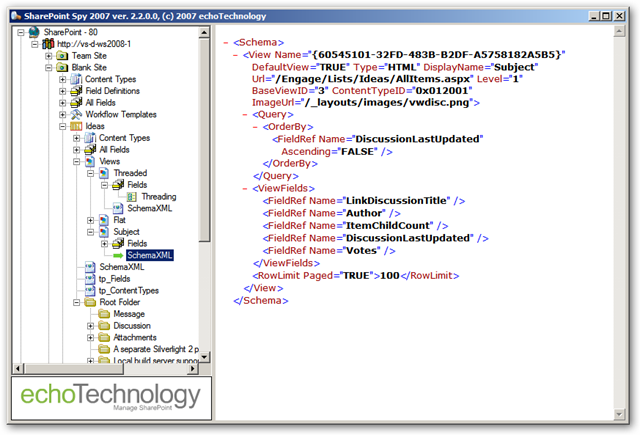This screenshot has height=435, width=640.
Task: Click the Workflow Templates tools icon
Action: tap(76, 114)
